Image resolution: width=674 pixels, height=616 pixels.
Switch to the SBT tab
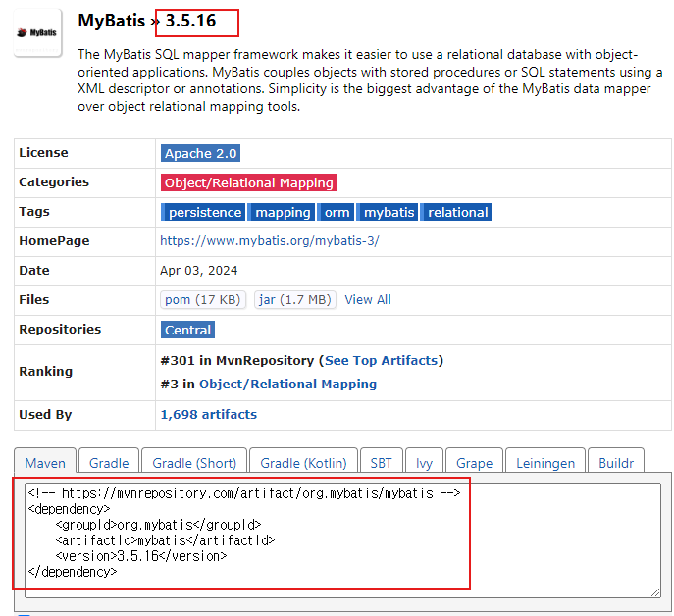click(x=382, y=463)
